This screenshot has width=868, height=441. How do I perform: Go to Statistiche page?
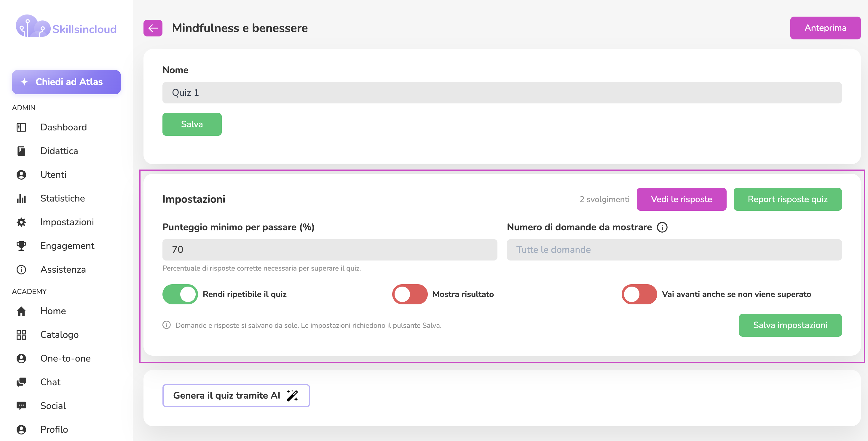click(x=62, y=199)
